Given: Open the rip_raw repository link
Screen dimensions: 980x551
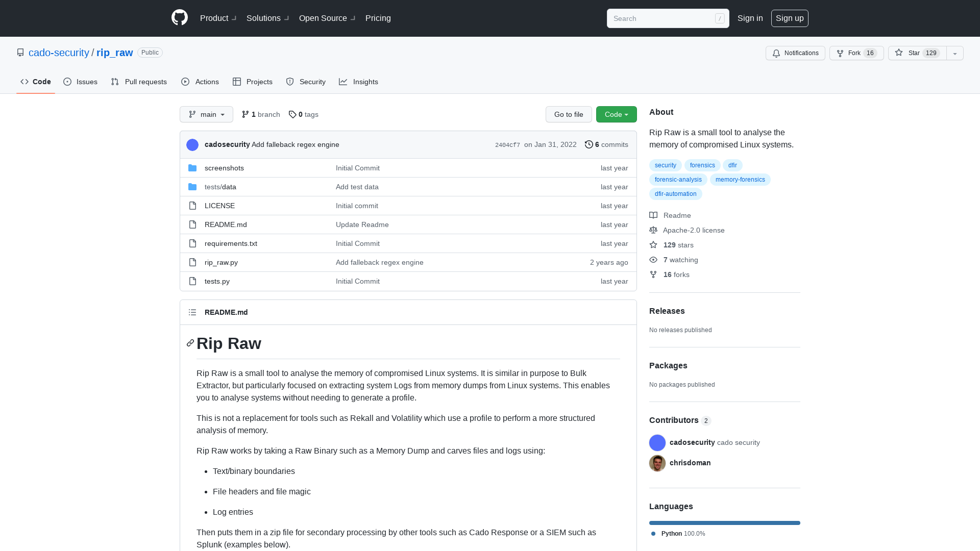Looking at the screenshot, I should tap(115, 53).
